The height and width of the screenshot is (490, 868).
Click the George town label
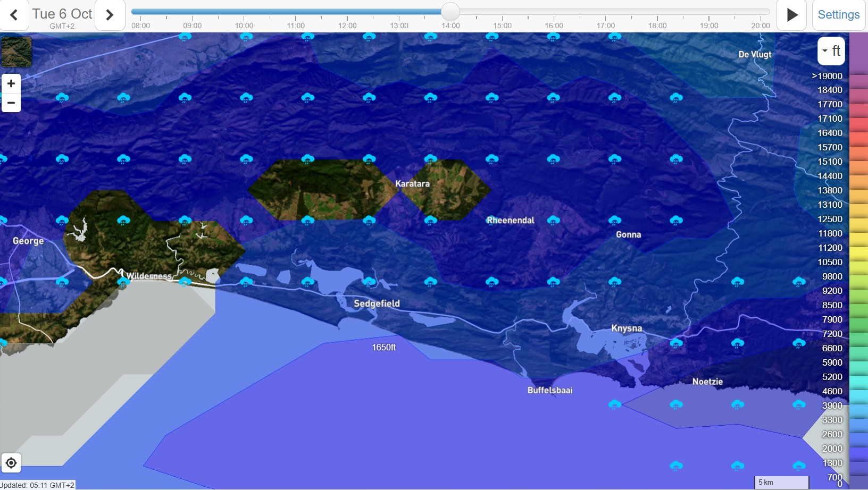tap(28, 241)
